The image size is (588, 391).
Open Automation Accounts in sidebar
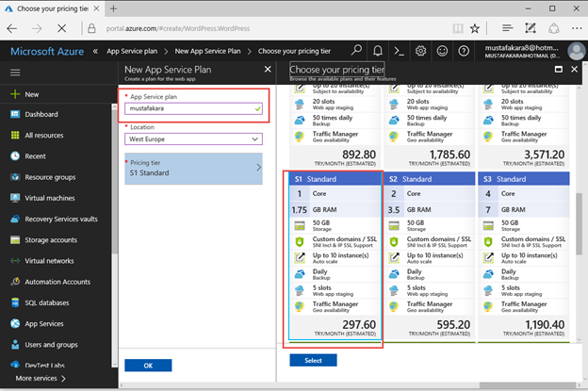pyautogui.click(x=57, y=282)
